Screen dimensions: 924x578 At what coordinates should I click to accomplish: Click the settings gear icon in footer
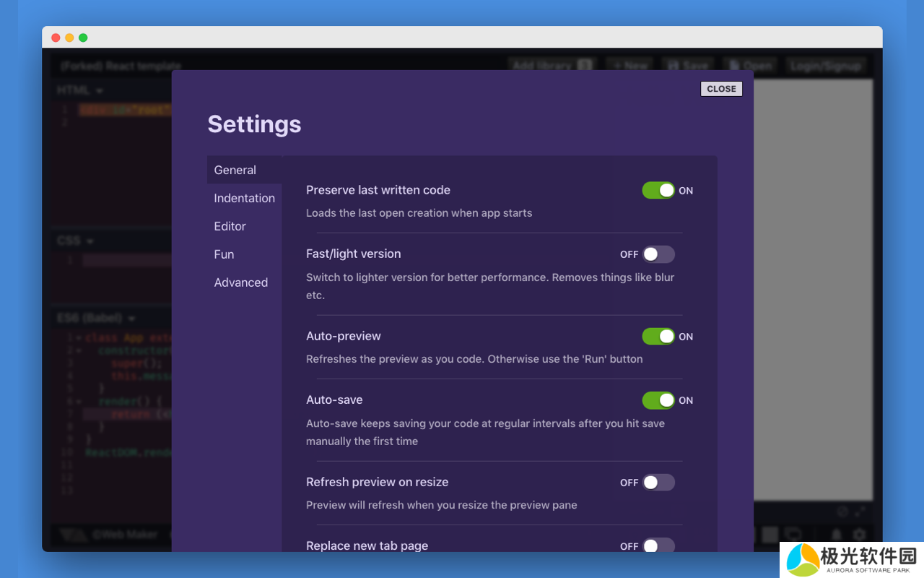859,535
